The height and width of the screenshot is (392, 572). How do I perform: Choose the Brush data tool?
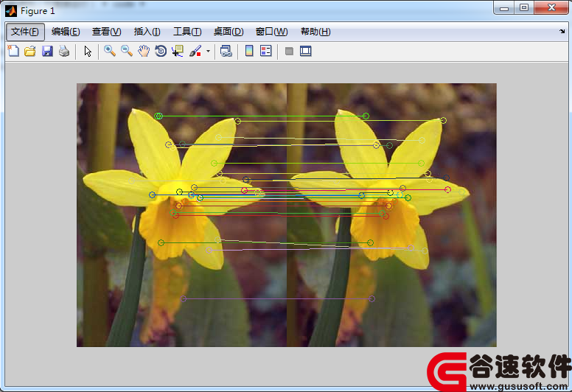pos(195,51)
